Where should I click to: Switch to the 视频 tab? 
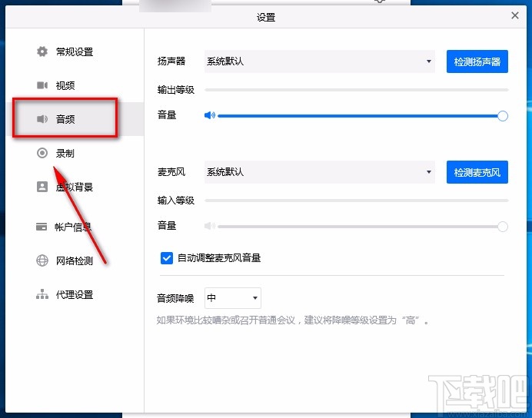pyautogui.click(x=75, y=85)
